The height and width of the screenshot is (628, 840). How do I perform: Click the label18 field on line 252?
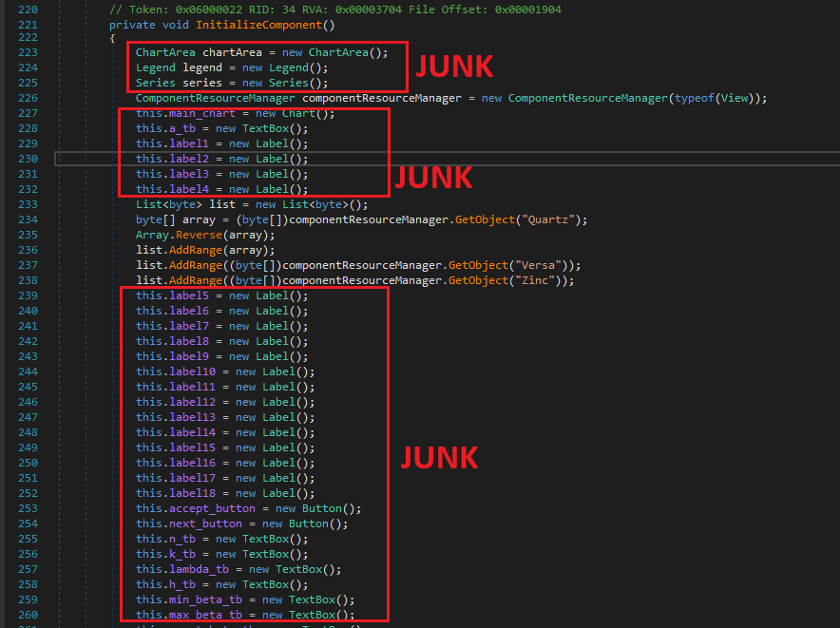click(192, 493)
